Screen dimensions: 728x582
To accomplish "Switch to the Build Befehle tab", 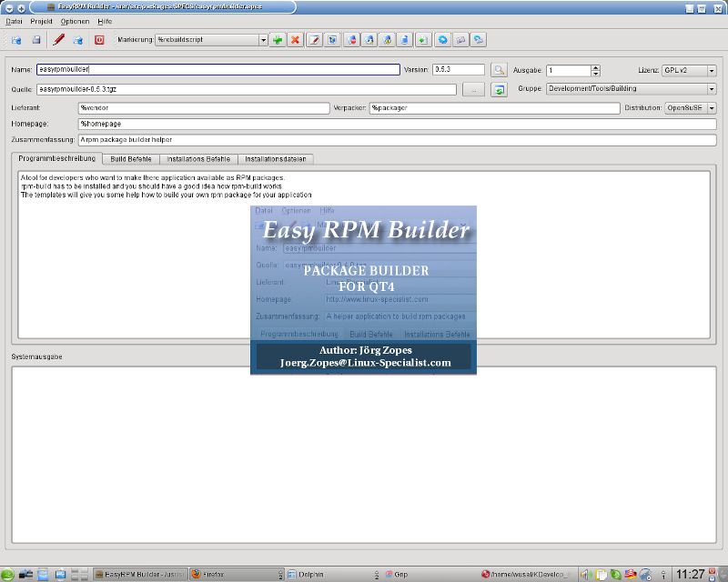I will pos(132,158).
